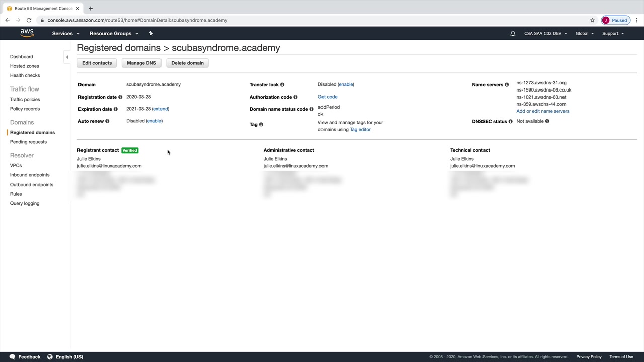Click the paused Chrome profile button
Screen dimensions: 644x362
click(615, 20)
